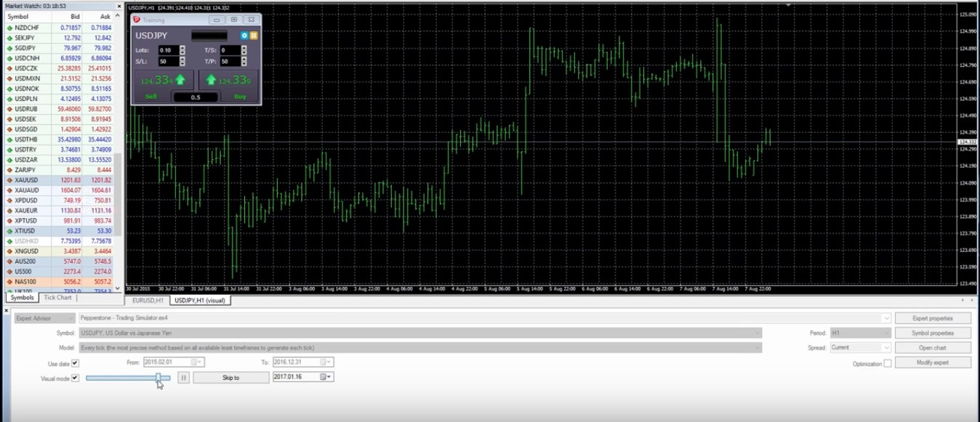Click the Modify expert button

tap(933, 362)
